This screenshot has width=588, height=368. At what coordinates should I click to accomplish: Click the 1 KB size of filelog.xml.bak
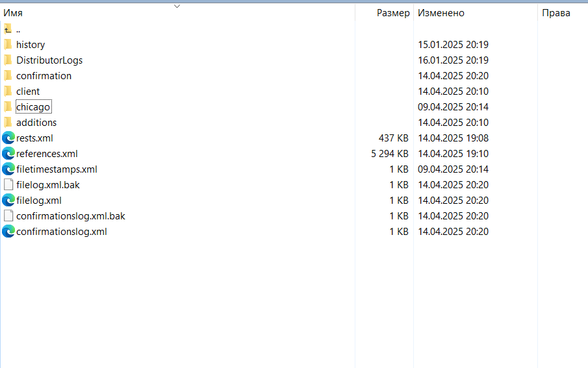point(399,185)
